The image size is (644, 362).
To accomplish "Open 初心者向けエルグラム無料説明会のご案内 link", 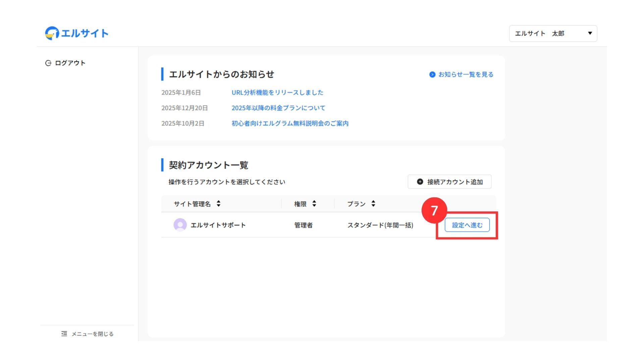I will coord(290,123).
